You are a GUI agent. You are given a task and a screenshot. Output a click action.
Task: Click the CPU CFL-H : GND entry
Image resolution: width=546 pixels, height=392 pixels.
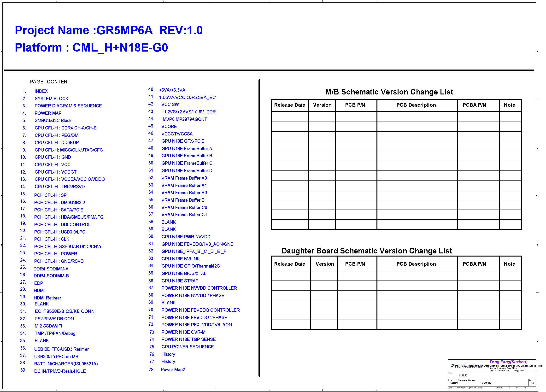tap(53, 158)
